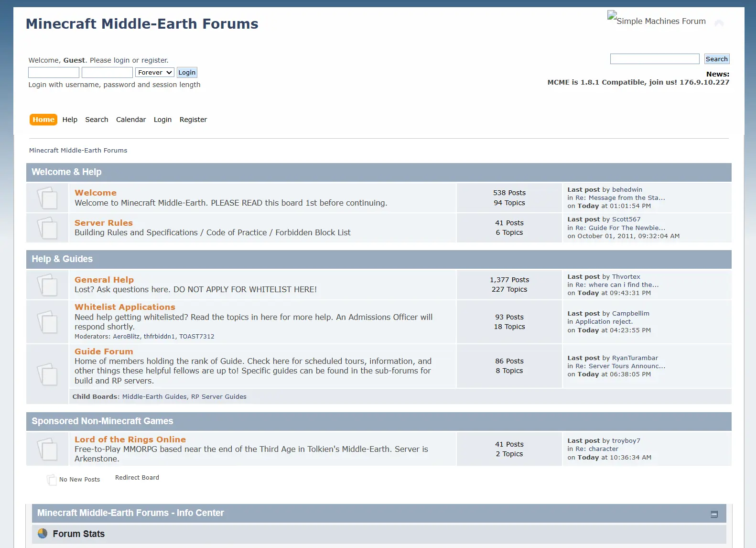Open 'Re: where can i find the...' post

[x=617, y=285]
